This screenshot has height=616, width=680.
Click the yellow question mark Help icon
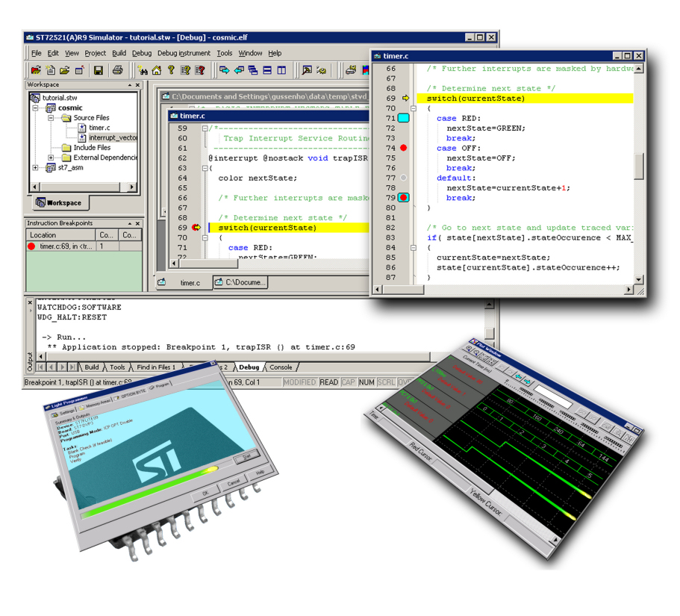[x=171, y=70]
